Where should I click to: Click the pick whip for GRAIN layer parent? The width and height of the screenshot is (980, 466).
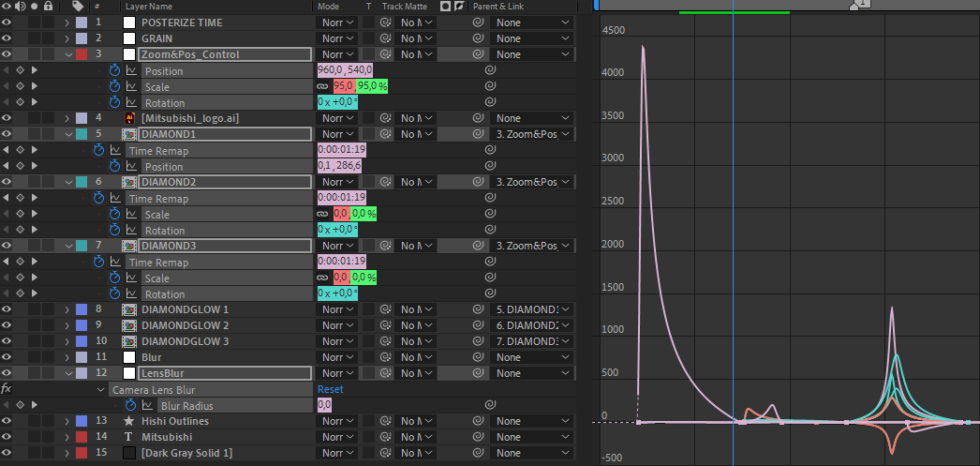coord(478,38)
